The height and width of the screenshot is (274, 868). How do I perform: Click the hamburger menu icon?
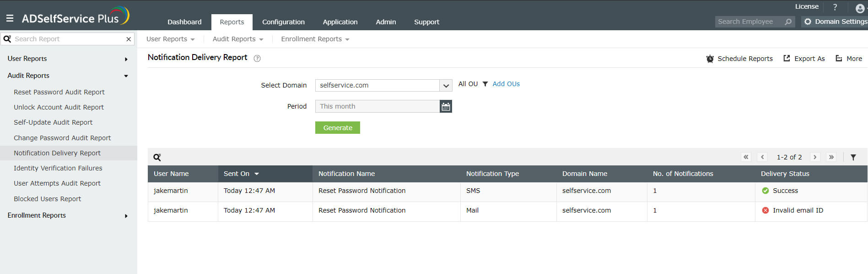point(10,18)
